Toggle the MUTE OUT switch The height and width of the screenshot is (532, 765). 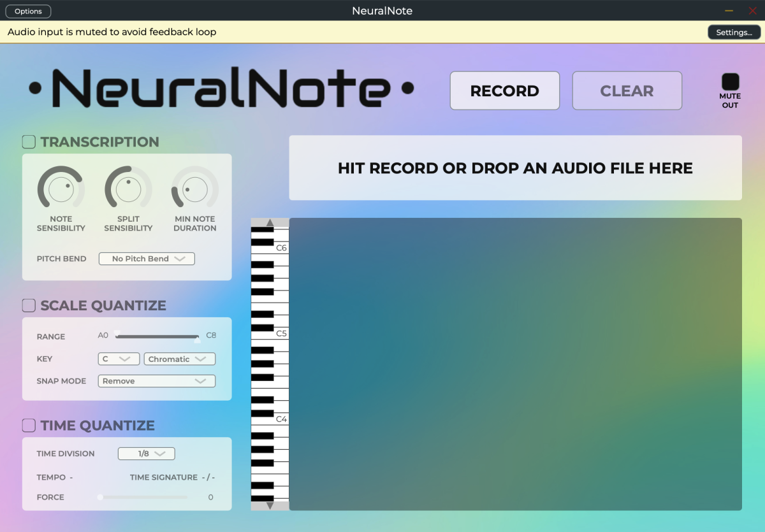pyautogui.click(x=730, y=82)
